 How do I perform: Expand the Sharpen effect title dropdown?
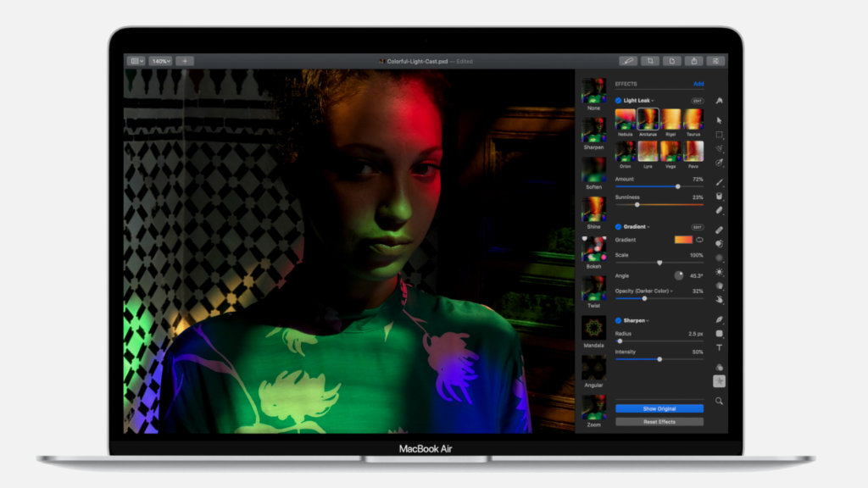(636, 320)
